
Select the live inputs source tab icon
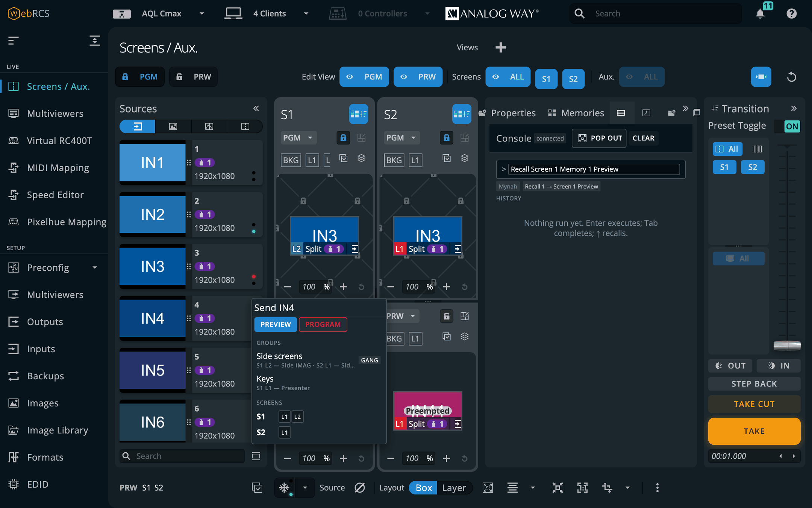coord(138,126)
